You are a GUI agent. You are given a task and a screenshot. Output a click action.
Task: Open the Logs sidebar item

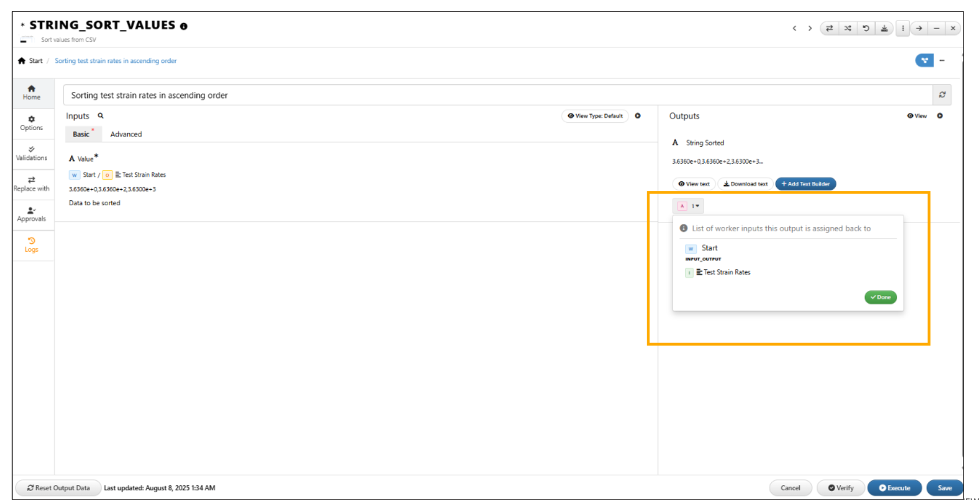pos(32,244)
